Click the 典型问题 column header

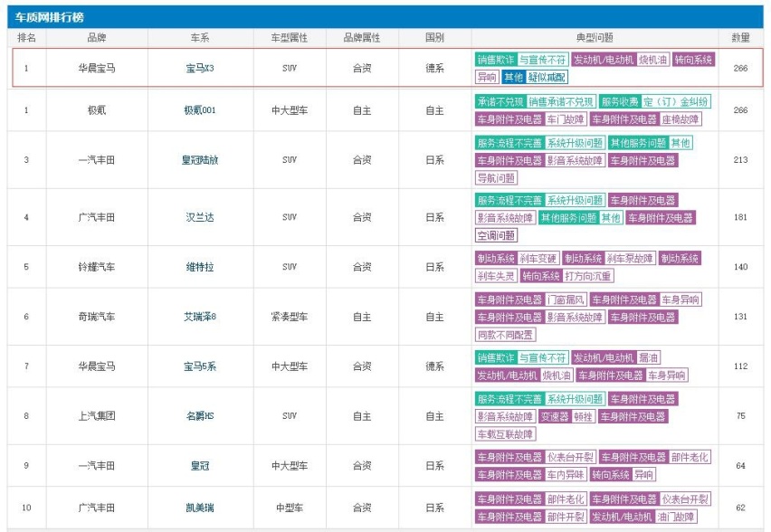pyautogui.click(x=595, y=38)
